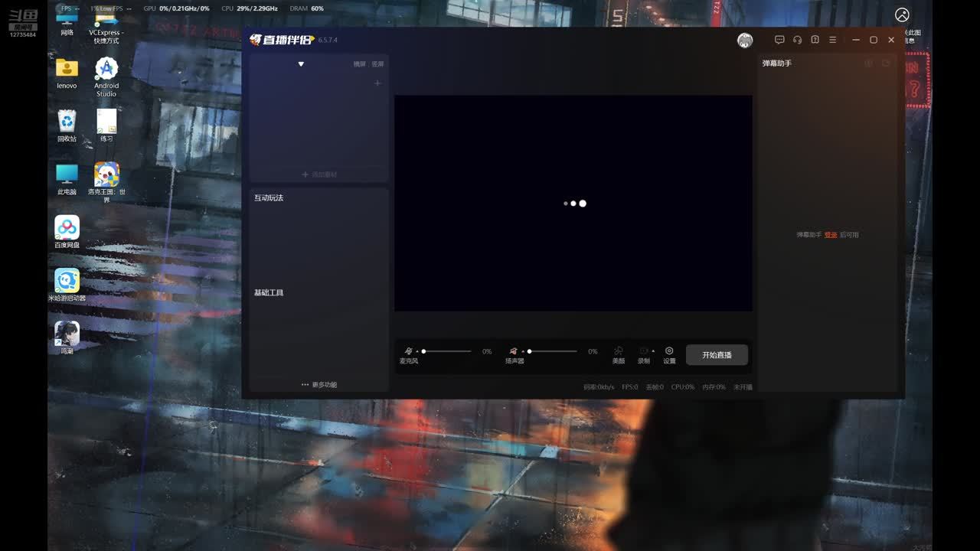Open 更多功能 more functions
Screen dimensions: 980x551
319,385
